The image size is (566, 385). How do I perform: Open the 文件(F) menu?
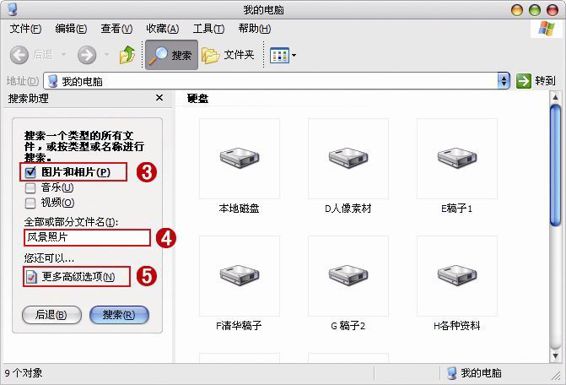point(25,29)
